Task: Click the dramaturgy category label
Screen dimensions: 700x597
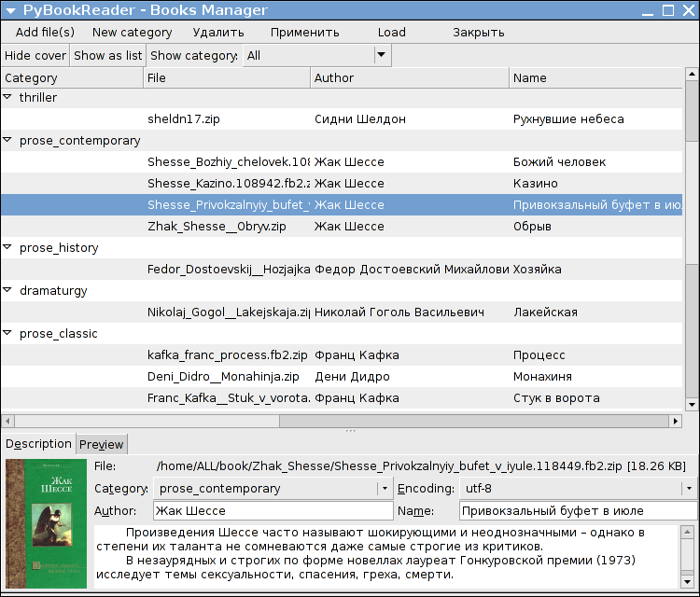Action: tap(53, 291)
